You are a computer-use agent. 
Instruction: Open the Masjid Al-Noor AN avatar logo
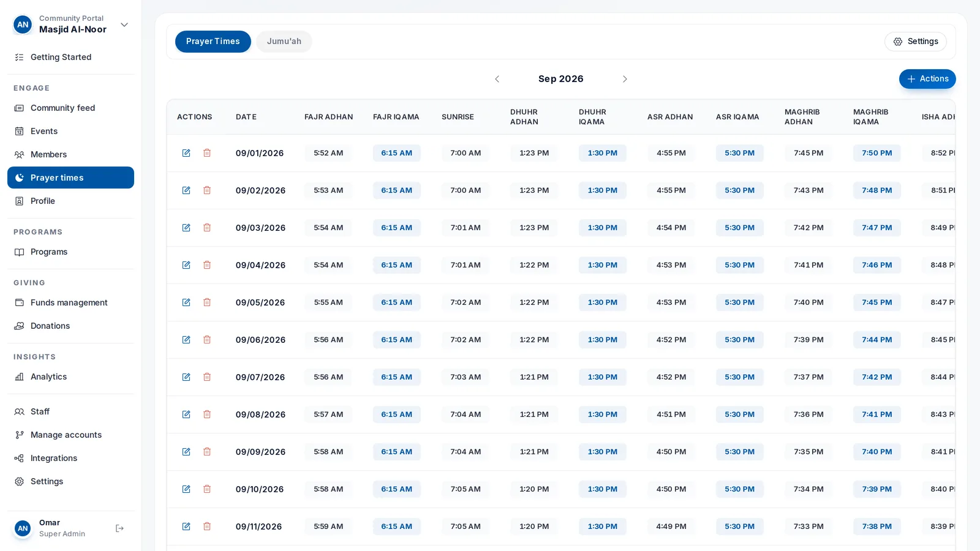(x=23, y=24)
